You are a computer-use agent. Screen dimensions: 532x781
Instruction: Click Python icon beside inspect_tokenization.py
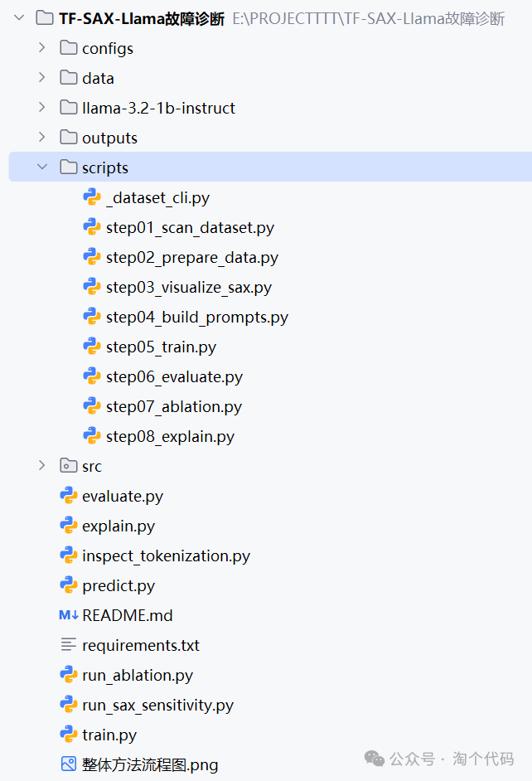click(69, 555)
